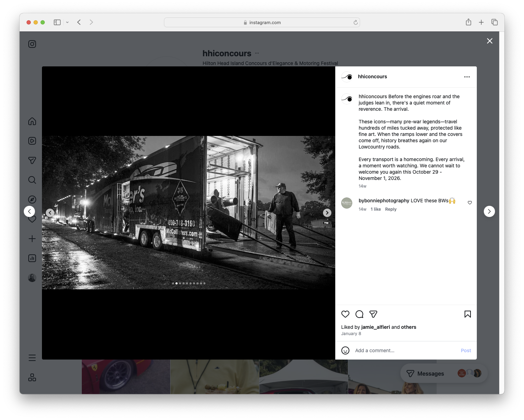
Task: Reply to bybonniephotography's comment
Action: coord(390,209)
